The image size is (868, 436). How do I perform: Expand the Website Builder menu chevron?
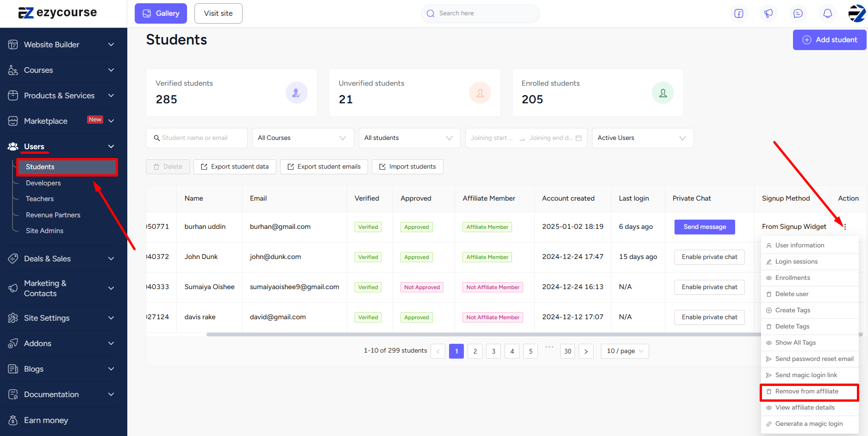(111, 44)
